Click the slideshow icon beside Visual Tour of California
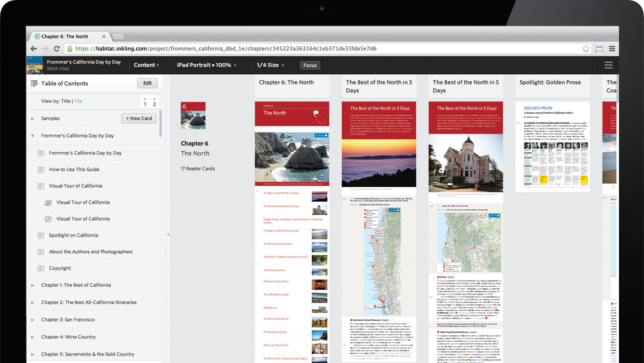Screen dimensions: 644x363 click(x=48, y=203)
